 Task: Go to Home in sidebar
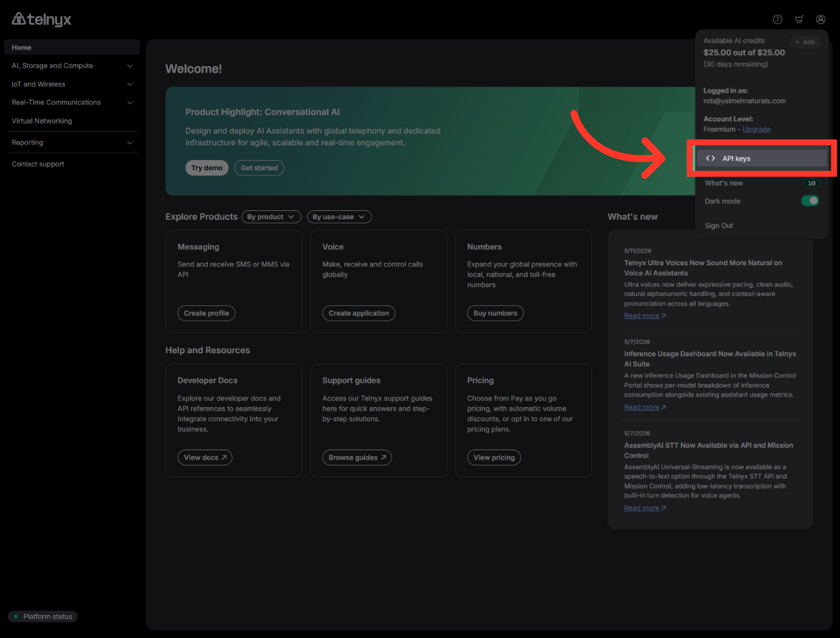pyautogui.click(x=72, y=47)
